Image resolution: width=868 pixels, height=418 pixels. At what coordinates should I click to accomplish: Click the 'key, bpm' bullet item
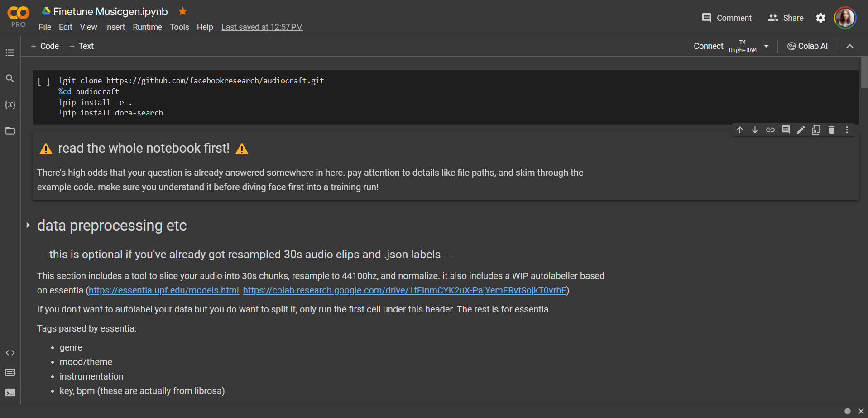coord(142,391)
